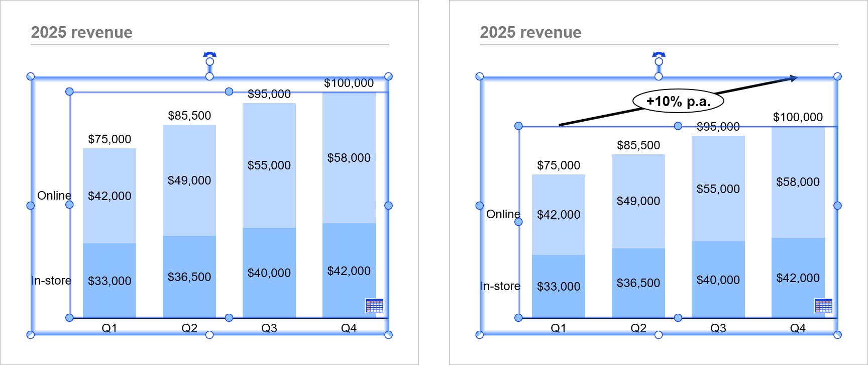The width and height of the screenshot is (868, 365).
Task: Select the Q1 $42,000 Online segment in the left chart
Action: tap(110, 196)
